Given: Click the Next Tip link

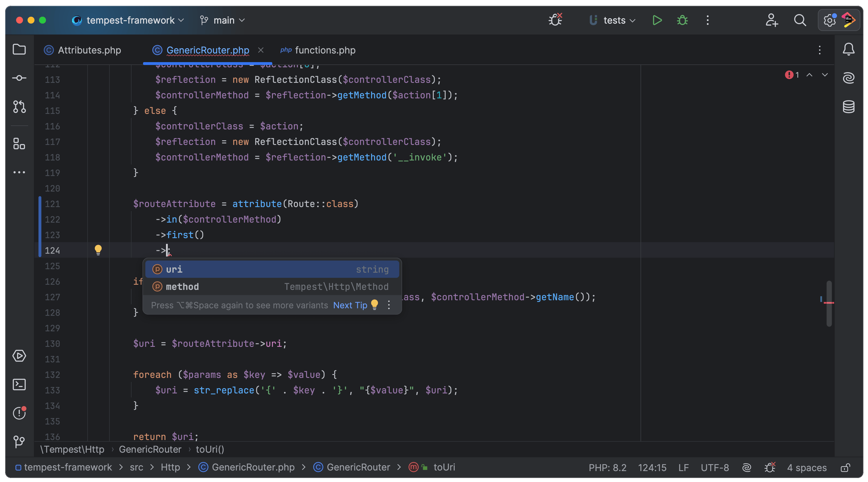Looking at the screenshot, I should [350, 305].
